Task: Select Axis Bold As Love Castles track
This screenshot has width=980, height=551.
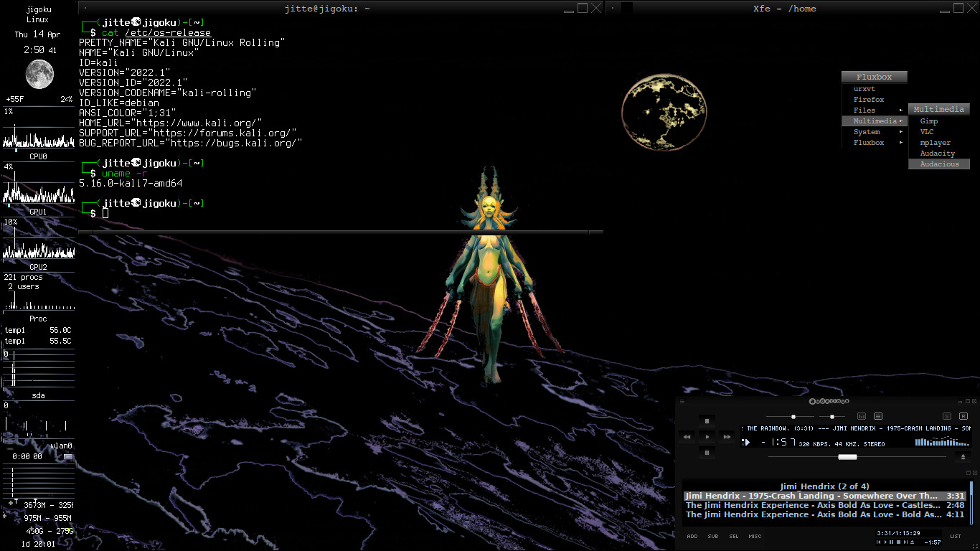Action: point(825,505)
